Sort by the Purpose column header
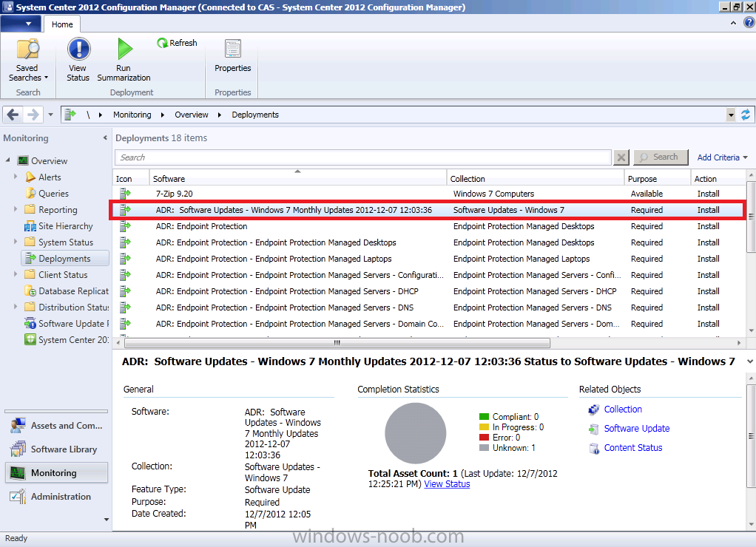Screen dimensions: 756x547 658,178
